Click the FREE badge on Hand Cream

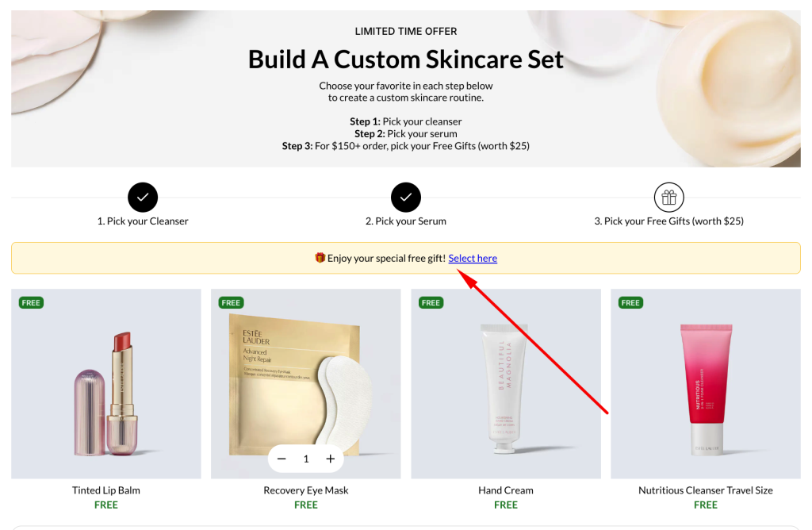coord(431,302)
